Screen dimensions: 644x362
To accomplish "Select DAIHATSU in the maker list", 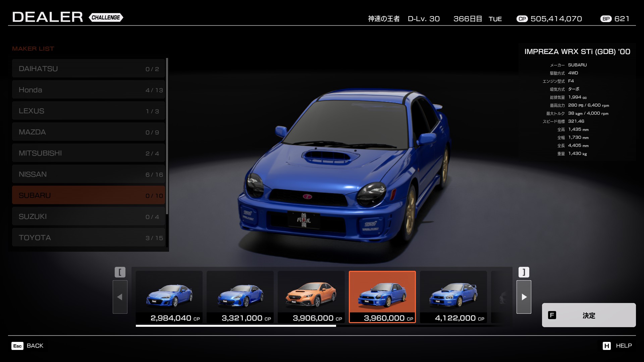I will pos(89,69).
